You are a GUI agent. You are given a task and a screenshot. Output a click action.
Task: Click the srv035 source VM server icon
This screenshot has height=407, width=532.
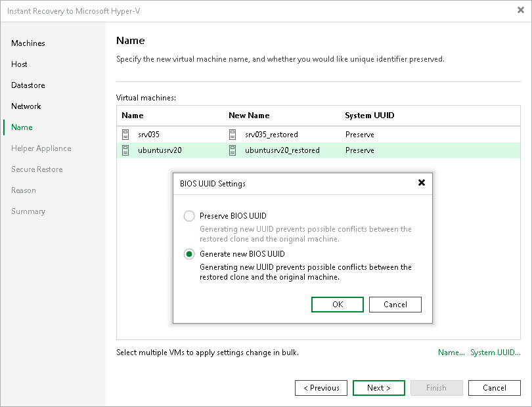point(125,135)
